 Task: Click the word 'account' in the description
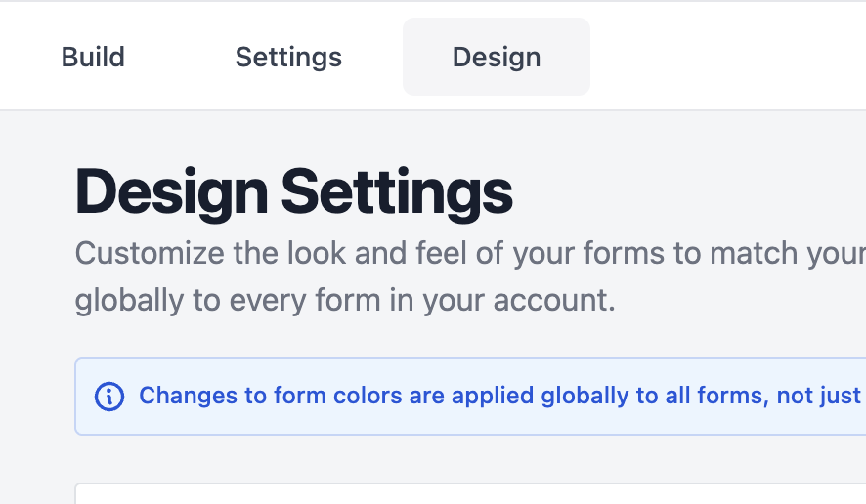pos(554,300)
